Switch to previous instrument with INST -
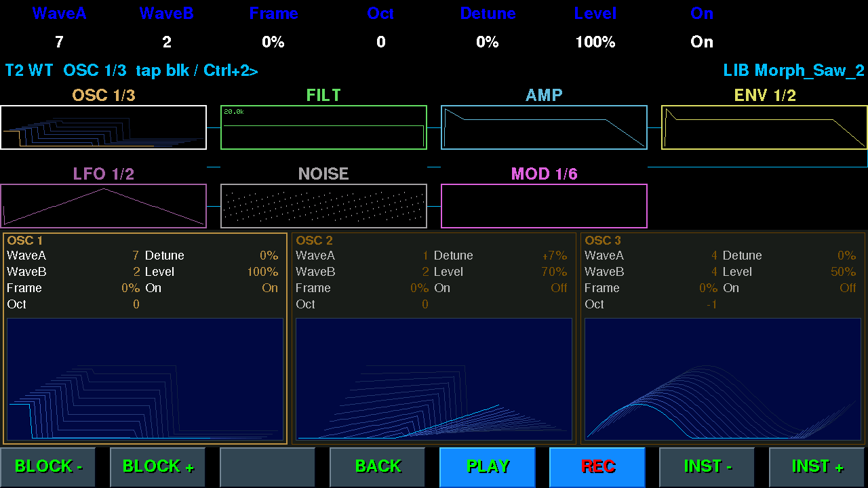 (x=707, y=467)
